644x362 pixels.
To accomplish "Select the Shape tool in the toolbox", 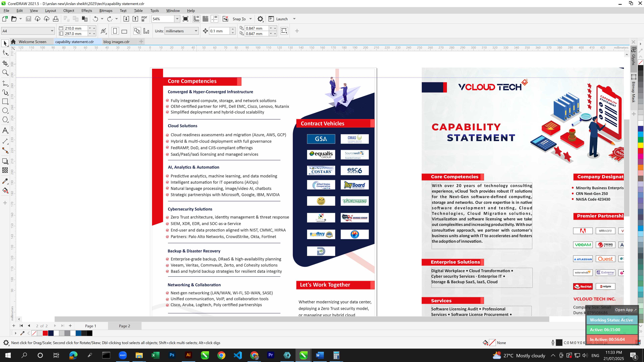I will [5, 53].
